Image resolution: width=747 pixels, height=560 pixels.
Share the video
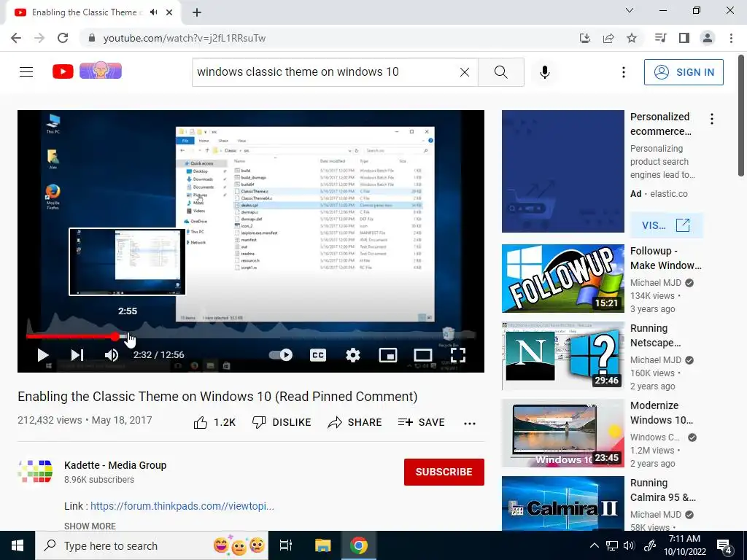[x=355, y=422]
